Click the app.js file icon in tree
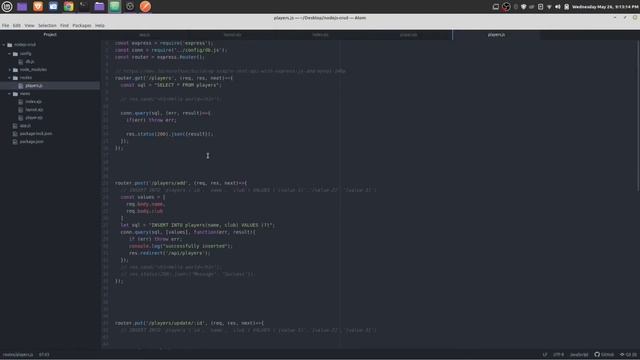Screen dimensions: 640x360 (x=15, y=126)
